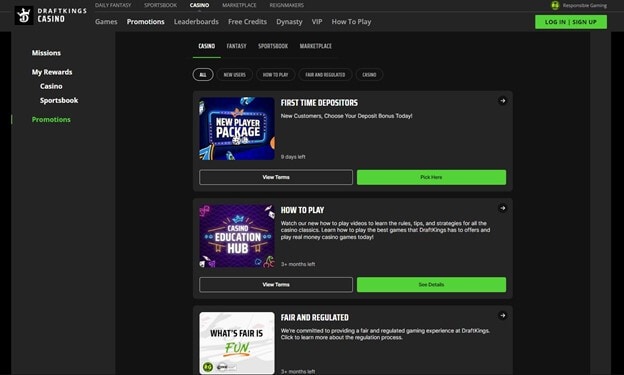
Task: Switch to Daily Fantasy in top bar
Action: 113,5
